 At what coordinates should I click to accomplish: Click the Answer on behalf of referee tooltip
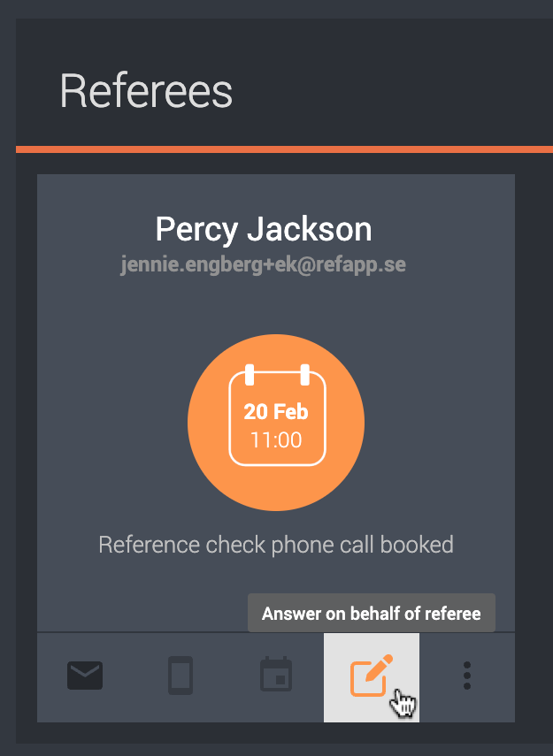tap(372, 613)
